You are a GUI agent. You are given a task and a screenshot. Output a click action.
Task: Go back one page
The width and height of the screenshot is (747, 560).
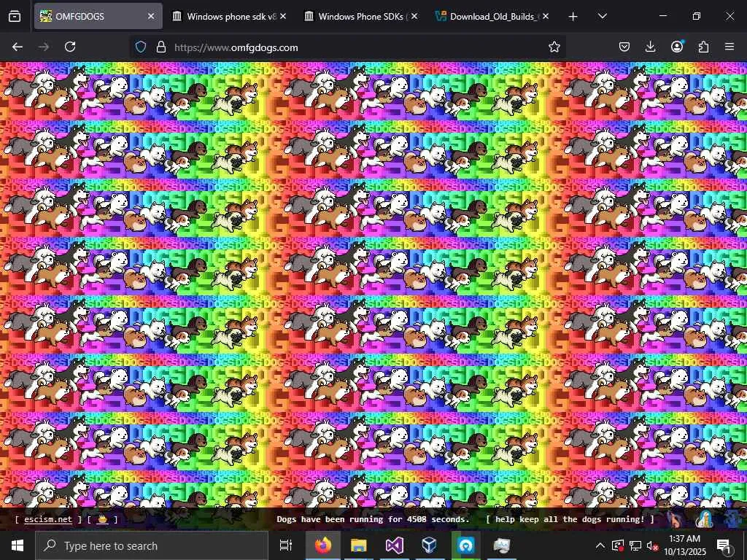click(18, 47)
